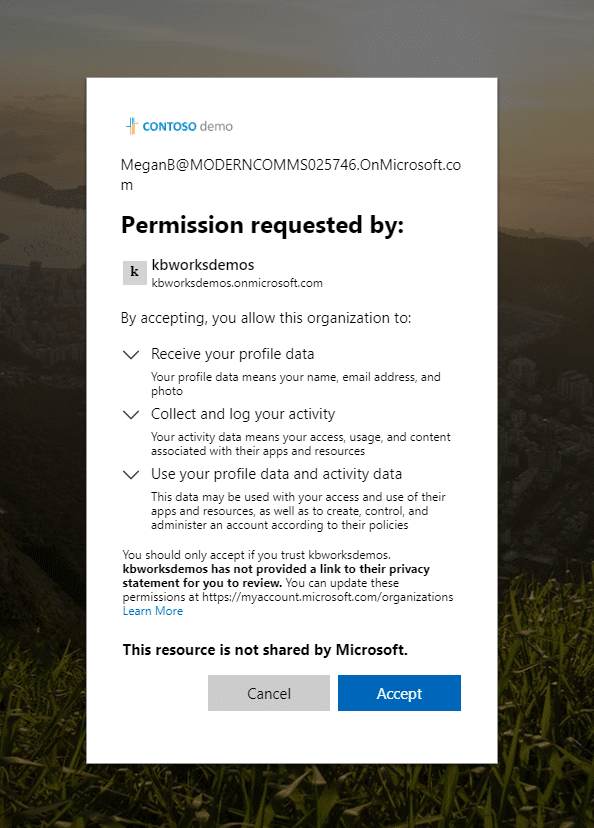Click the kbworksdemos organization name
Viewport: 594px width, 828px height.
pos(203,265)
